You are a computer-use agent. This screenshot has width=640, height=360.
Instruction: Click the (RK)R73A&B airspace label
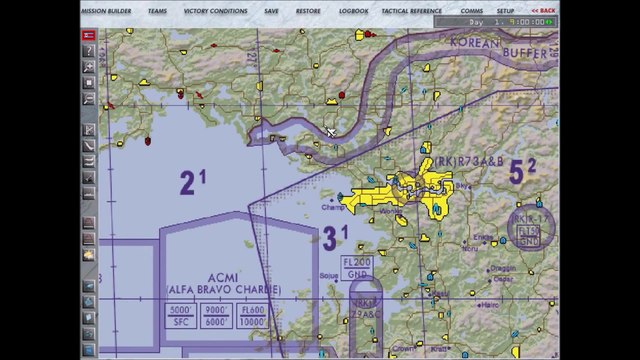coord(469,162)
